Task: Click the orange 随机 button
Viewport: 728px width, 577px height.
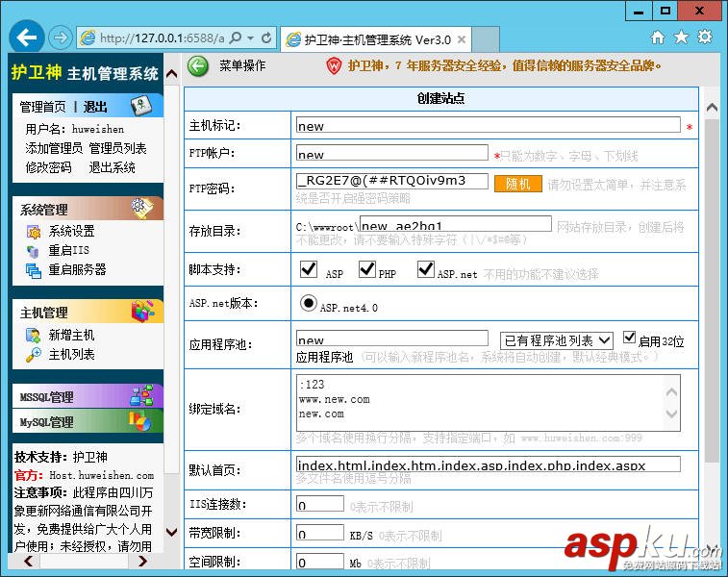Action: (x=517, y=184)
